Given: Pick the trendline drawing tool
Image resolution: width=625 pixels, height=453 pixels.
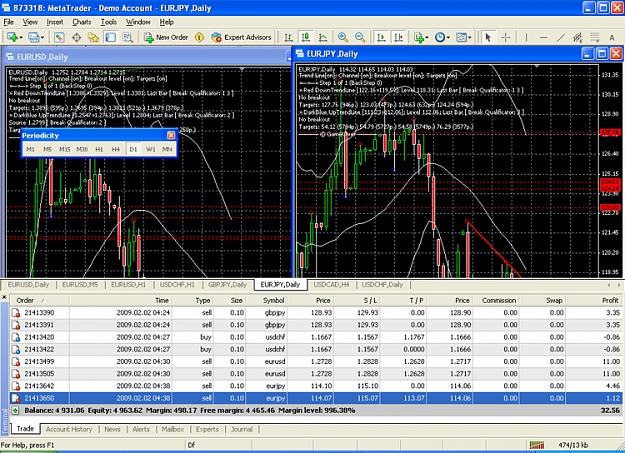Looking at the screenshot, I should click(560, 37).
